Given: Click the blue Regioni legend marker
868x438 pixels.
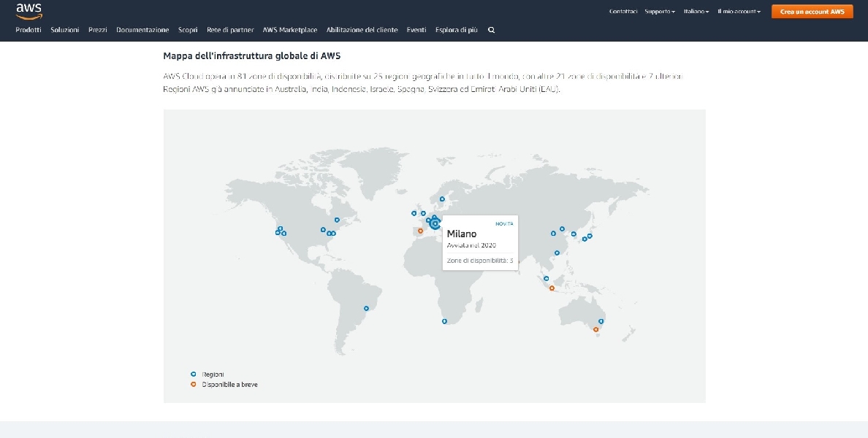Looking at the screenshot, I should 193,374.
